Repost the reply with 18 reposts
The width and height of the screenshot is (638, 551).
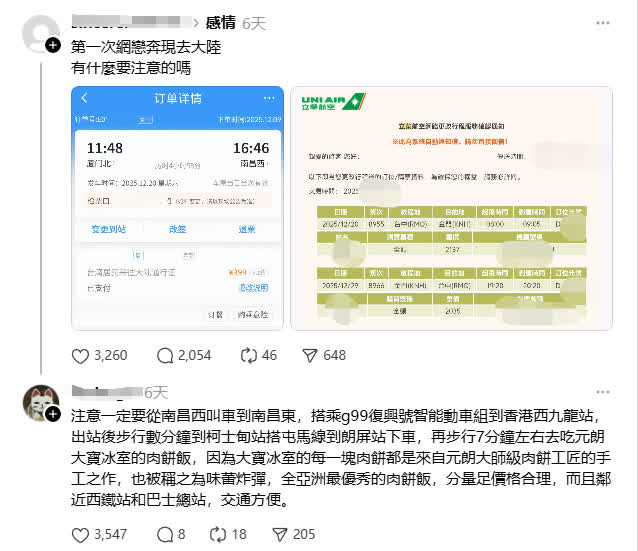(218, 535)
